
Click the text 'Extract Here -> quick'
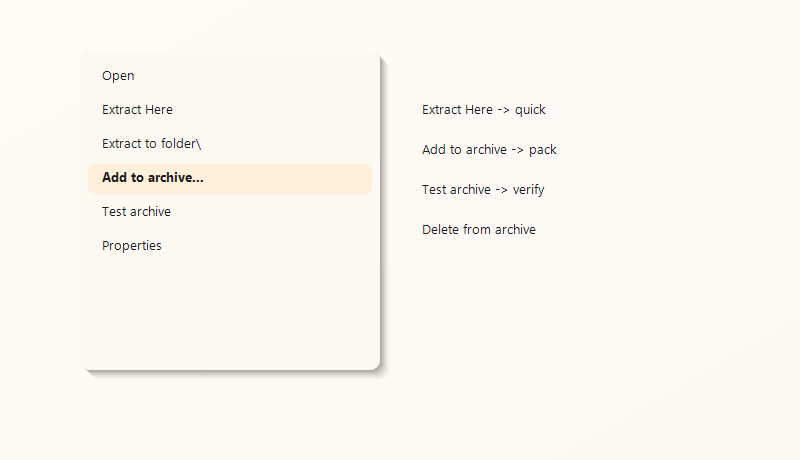[484, 110]
